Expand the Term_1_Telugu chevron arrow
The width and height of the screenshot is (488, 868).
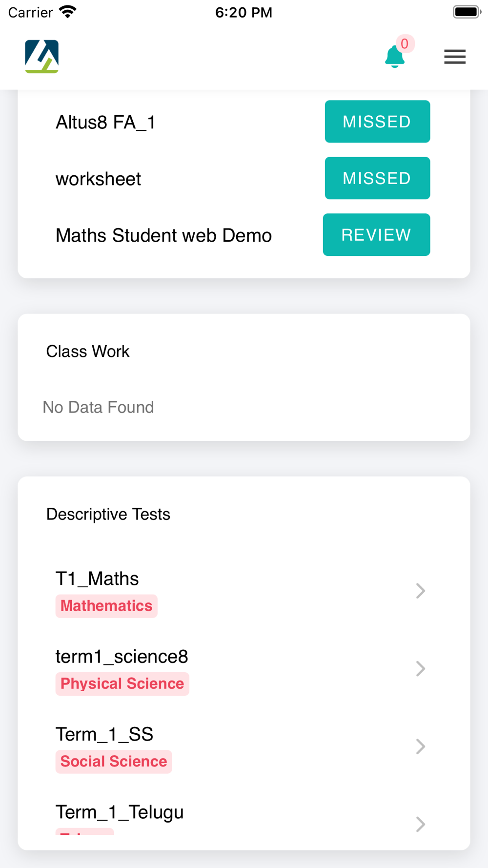coord(420,824)
